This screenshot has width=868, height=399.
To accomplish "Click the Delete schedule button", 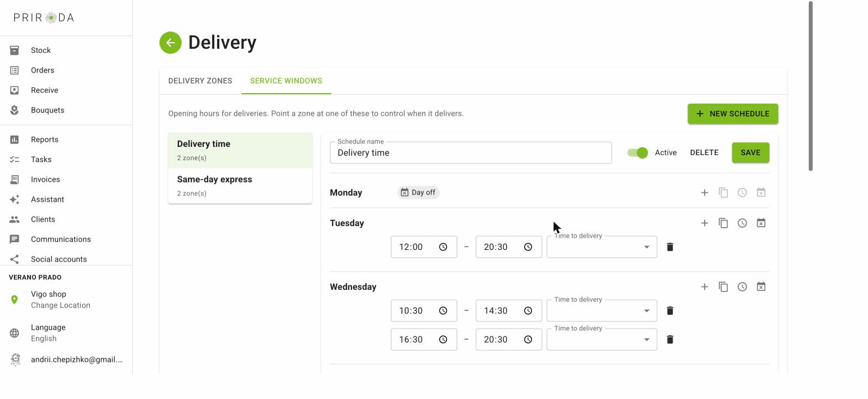I will click(704, 153).
